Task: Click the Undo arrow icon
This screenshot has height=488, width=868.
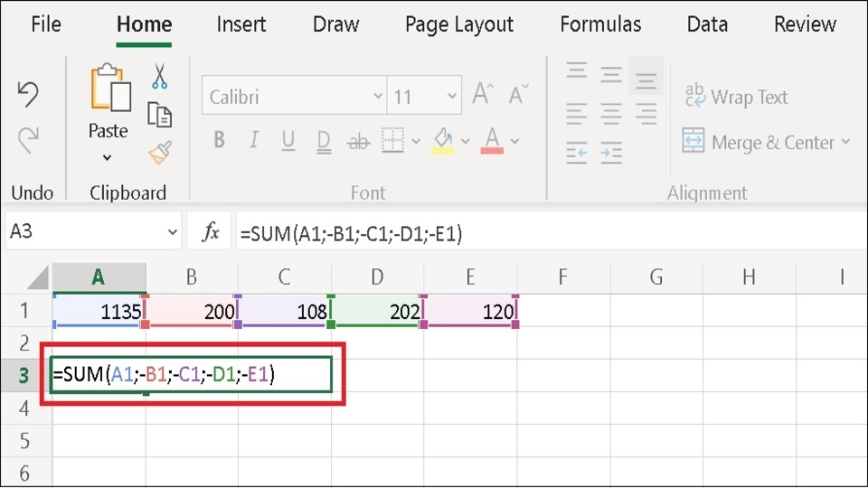Action: point(28,93)
